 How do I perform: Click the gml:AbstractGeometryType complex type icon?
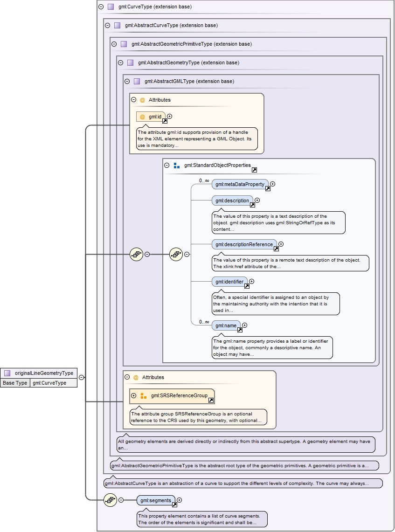(x=130, y=62)
